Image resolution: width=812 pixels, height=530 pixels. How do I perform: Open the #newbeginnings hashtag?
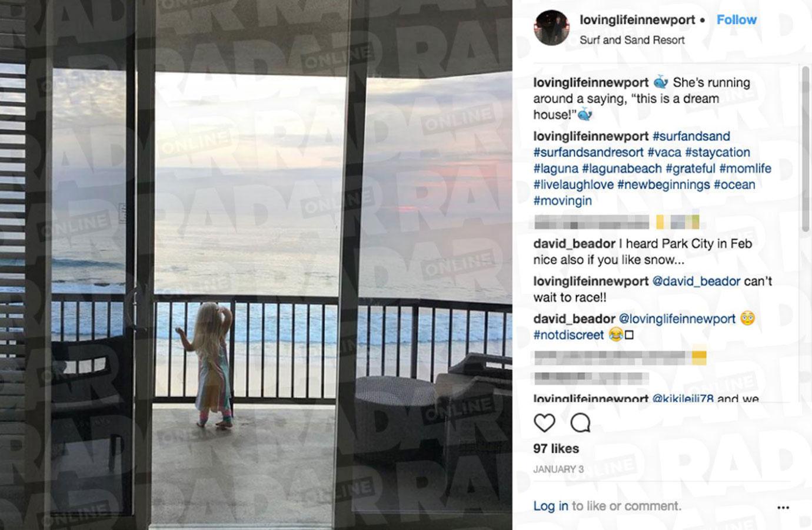(664, 184)
